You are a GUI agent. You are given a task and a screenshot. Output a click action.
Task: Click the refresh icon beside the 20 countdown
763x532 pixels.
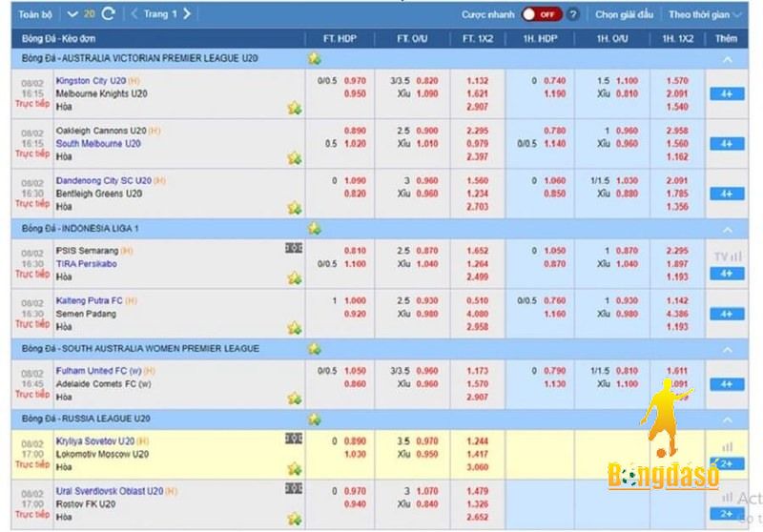[108, 14]
